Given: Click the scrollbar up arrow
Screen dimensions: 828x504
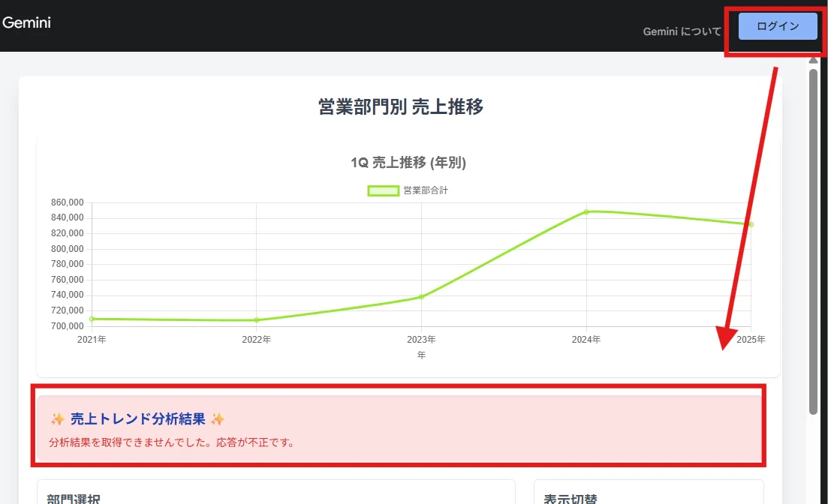Looking at the screenshot, I should [813, 60].
